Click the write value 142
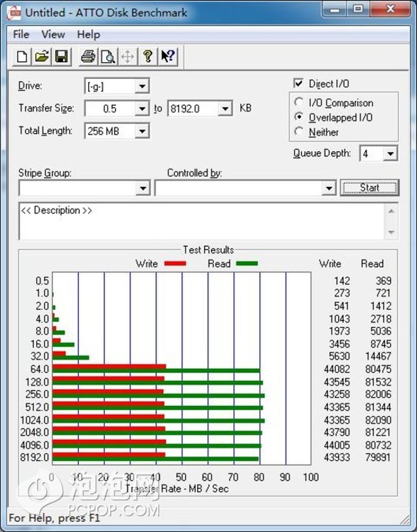Viewport: 417px width, 532px height. click(x=342, y=281)
